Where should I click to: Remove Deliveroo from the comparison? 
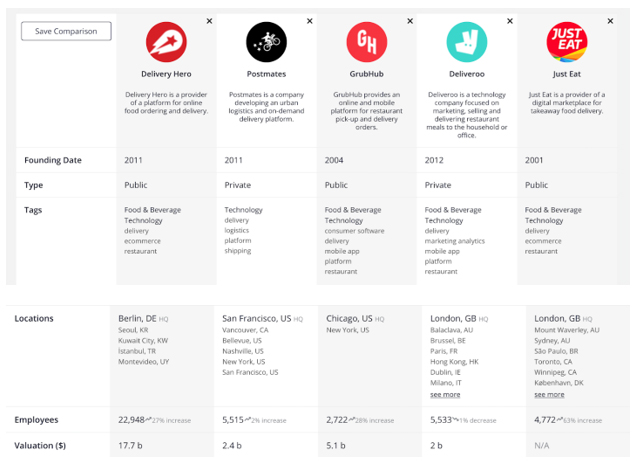pos(509,21)
